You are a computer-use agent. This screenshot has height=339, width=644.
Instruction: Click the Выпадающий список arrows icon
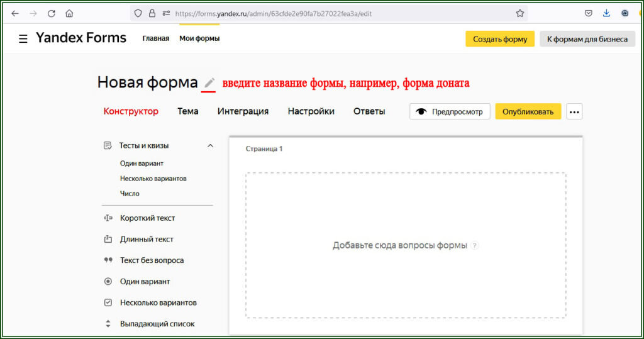[x=108, y=324]
